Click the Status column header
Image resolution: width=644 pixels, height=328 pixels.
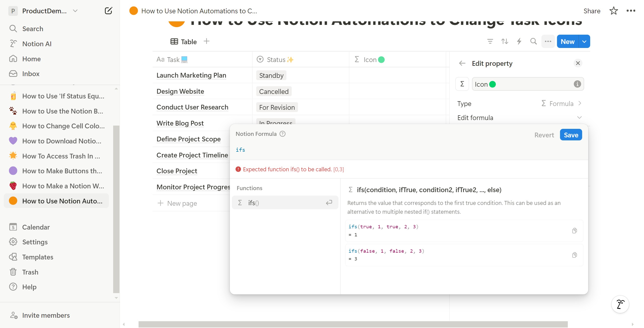pyautogui.click(x=300, y=60)
